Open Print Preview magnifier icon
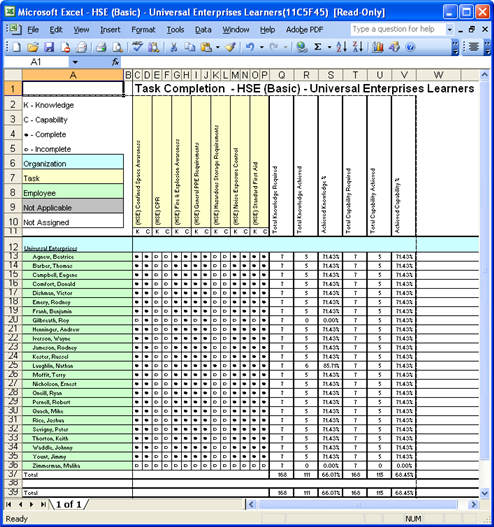This screenshot has width=494, height=527. [117, 47]
